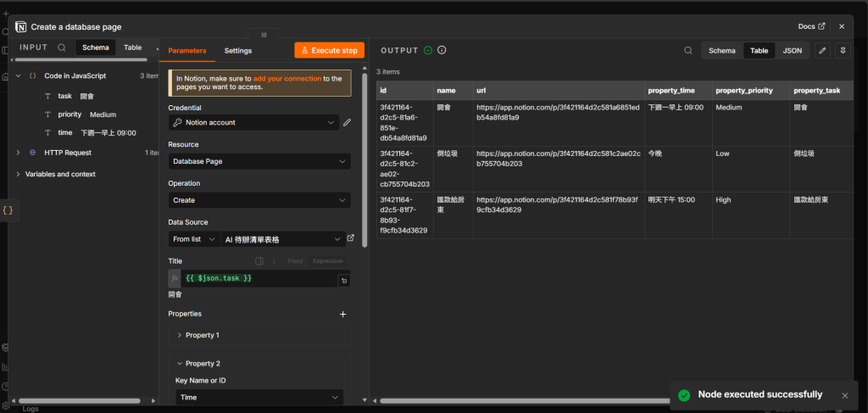Open the Parameters tab

[187, 50]
